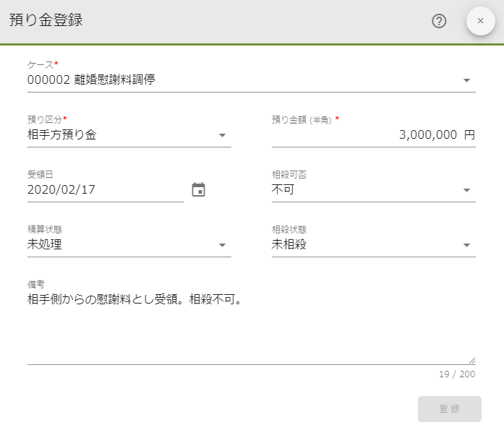
Task: Click the 円 currency suffix
Action: (469, 134)
